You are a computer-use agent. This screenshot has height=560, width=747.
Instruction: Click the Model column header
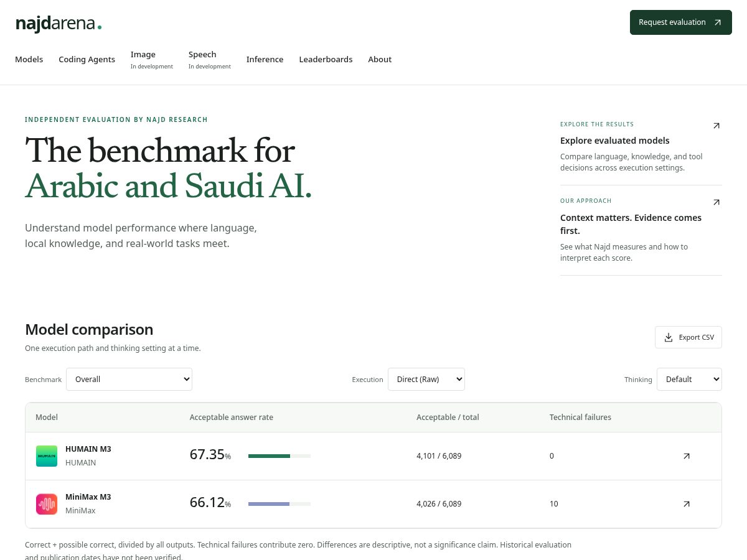pyautogui.click(x=47, y=418)
